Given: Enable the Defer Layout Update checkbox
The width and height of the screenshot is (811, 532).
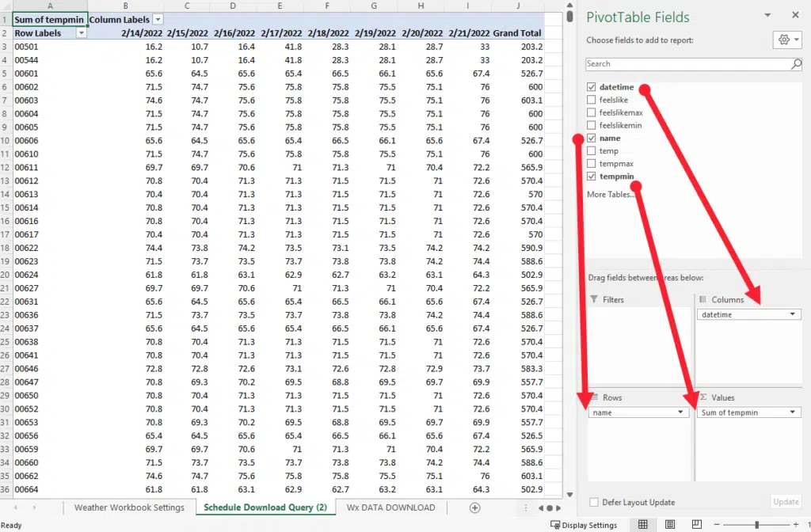Looking at the screenshot, I should click(594, 502).
